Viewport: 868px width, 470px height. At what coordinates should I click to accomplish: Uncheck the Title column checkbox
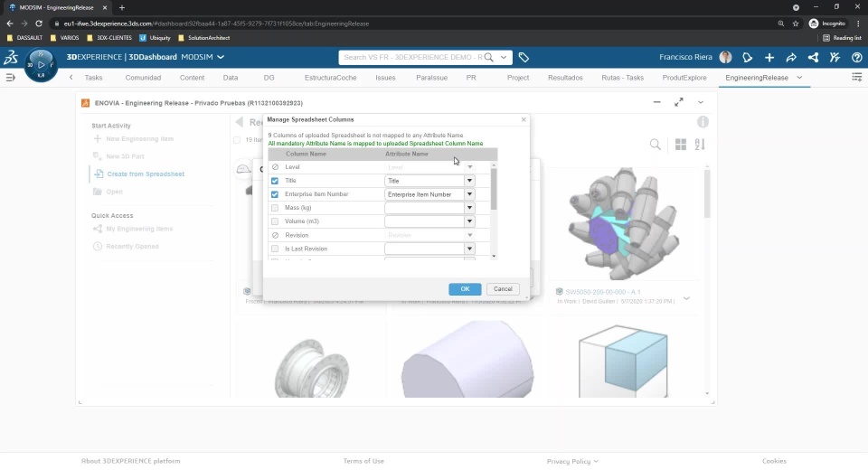pos(275,181)
